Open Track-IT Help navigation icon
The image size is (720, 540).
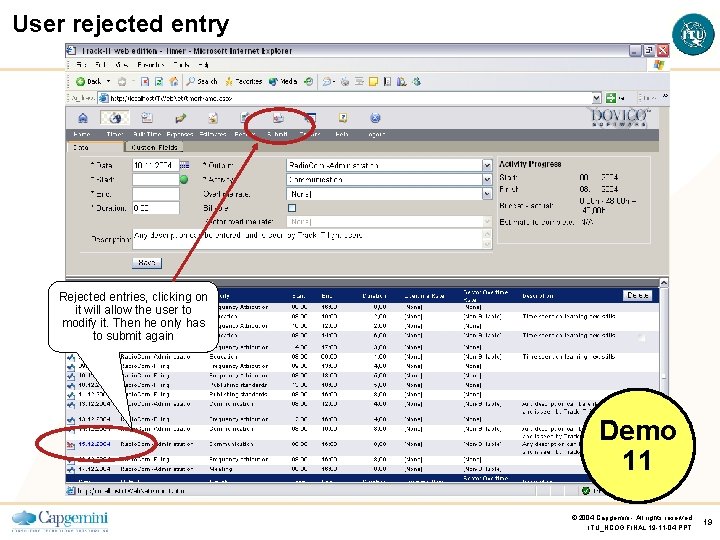click(343, 118)
